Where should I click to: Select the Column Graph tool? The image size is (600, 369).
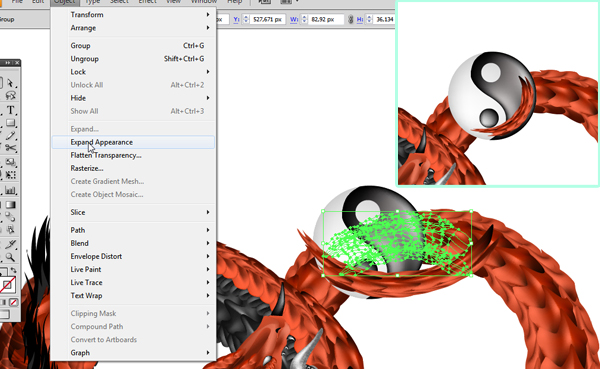[x=10, y=190]
